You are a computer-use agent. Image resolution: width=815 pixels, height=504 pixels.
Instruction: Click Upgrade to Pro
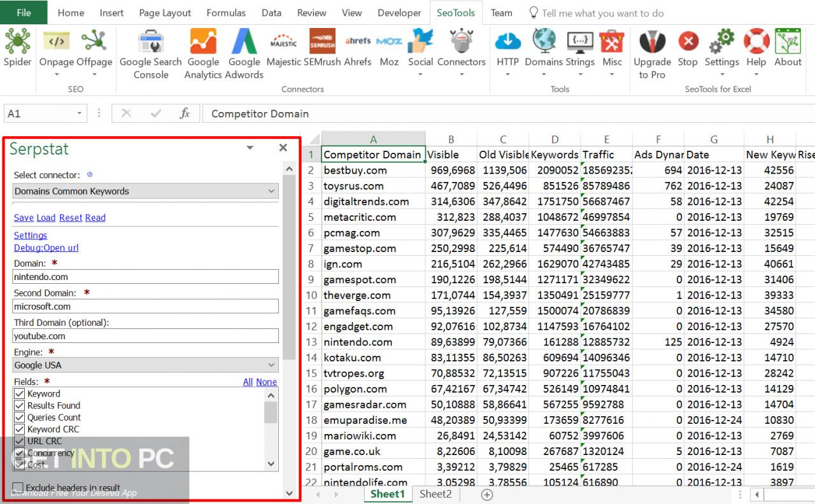click(652, 54)
